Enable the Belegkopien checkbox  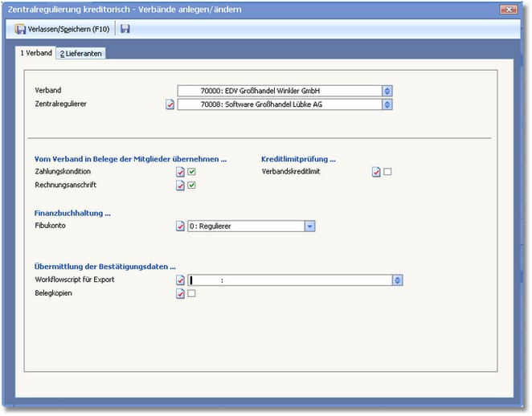[x=192, y=294]
